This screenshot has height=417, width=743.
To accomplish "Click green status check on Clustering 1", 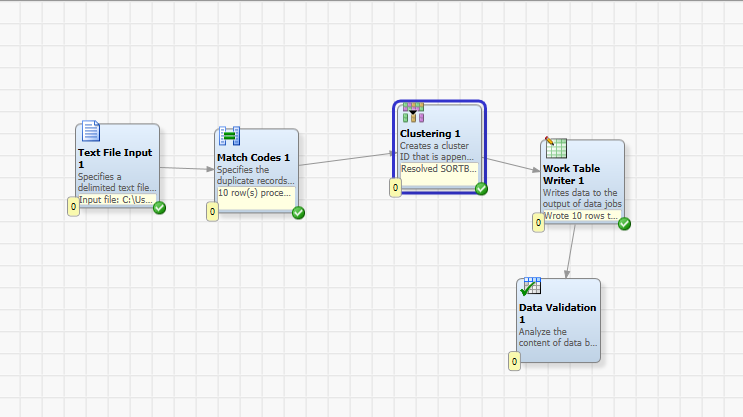I will click(x=481, y=189).
